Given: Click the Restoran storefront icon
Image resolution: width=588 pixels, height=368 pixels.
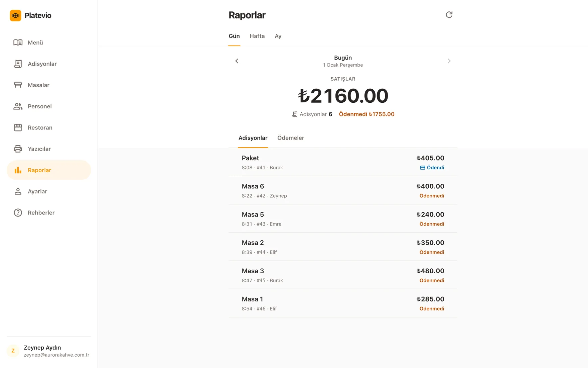Looking at the screenshot, I should pyautogui.click(x=18, y=127).
